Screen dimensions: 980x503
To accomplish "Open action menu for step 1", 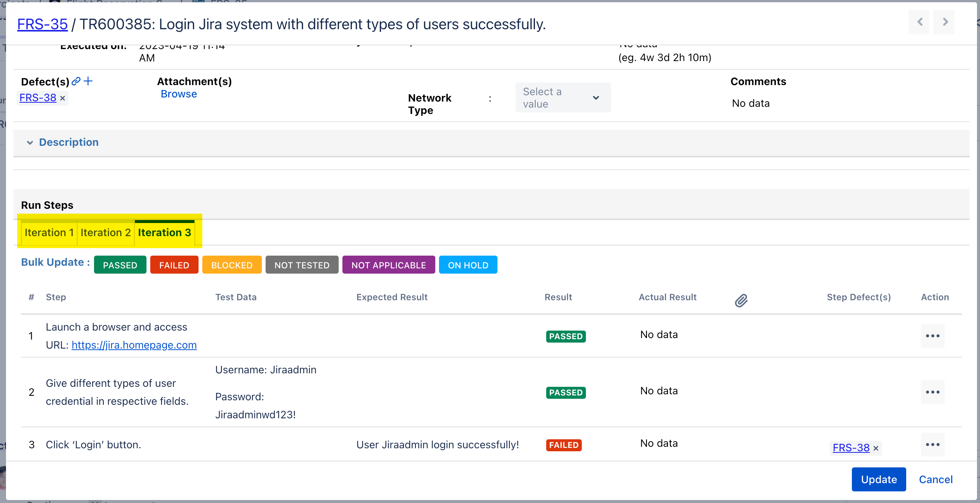I will click(932, 336).
